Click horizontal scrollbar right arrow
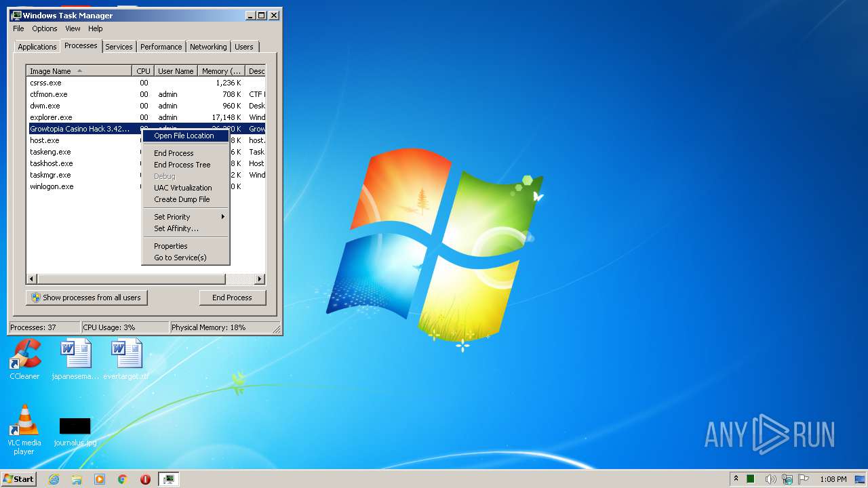This screenshot has height=488, width=868. [x=260, y=279]
